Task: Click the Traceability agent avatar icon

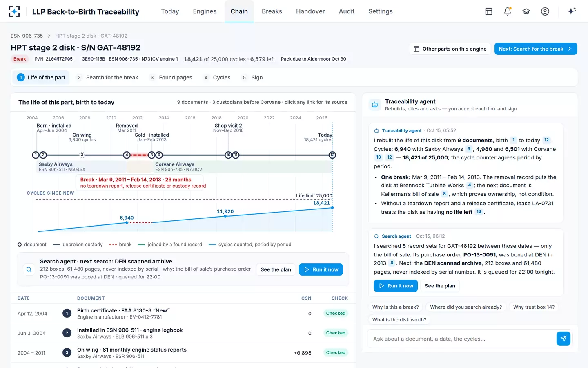Action: tap(375, 105)
